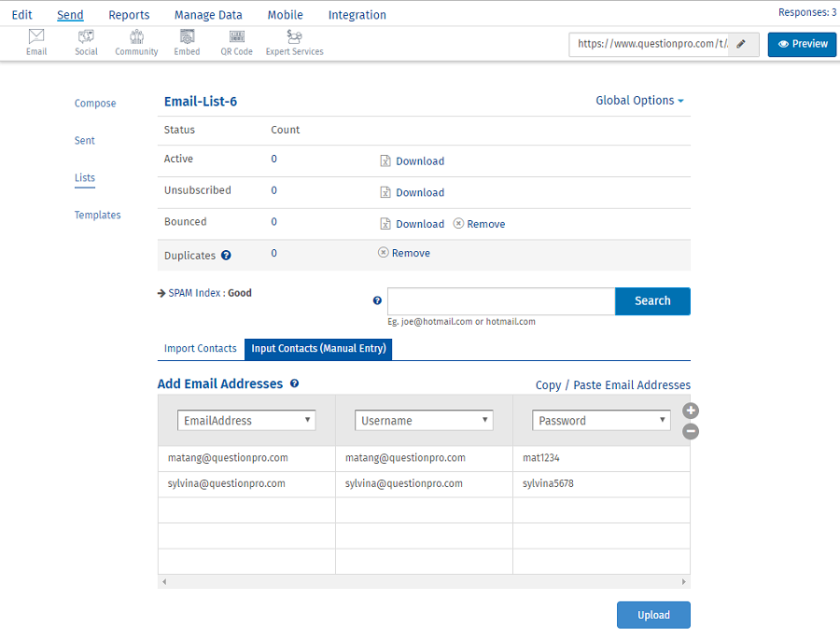
Task: Open the Manage Data menu
Action: (x=207, y=14)
